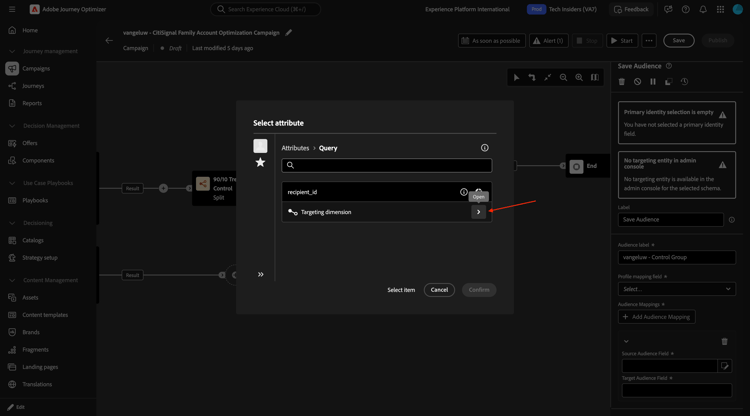Open the help question mark icon
750x416 pixels.
(x=685, y=9)
